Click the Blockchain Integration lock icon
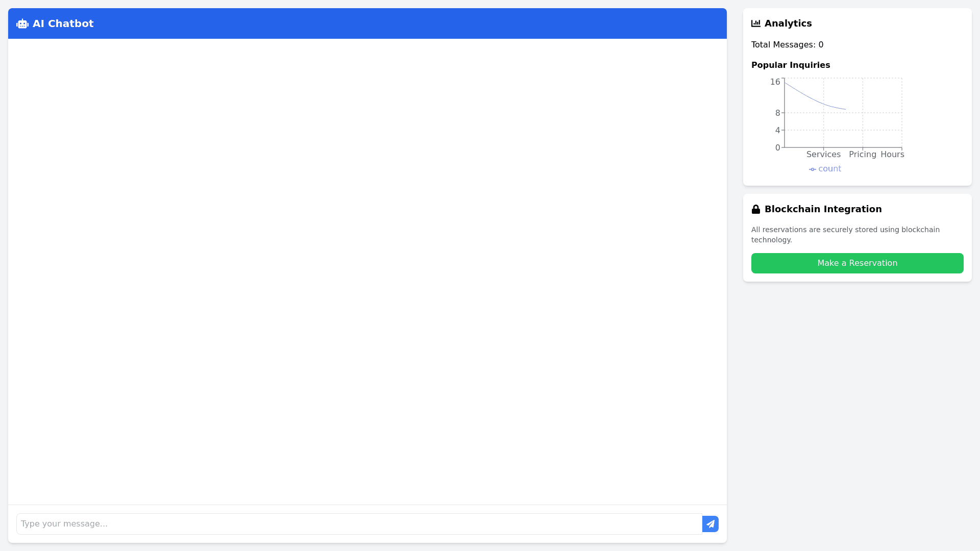 pyautogui.click(x=756, y=209)
